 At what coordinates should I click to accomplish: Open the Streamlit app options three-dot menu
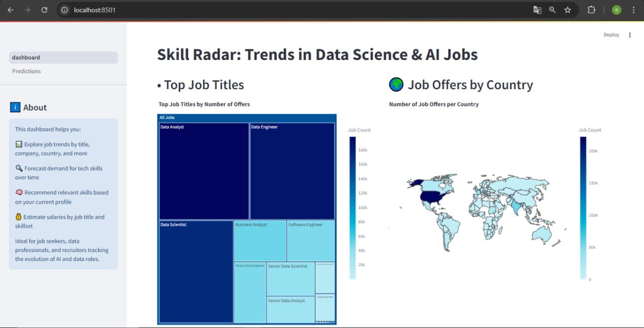click(630, 34)
